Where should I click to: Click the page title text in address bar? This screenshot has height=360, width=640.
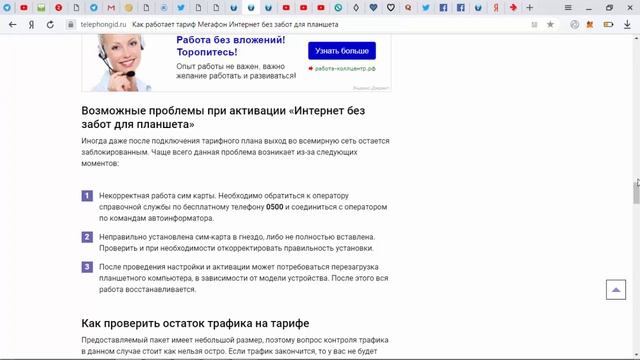235,24
